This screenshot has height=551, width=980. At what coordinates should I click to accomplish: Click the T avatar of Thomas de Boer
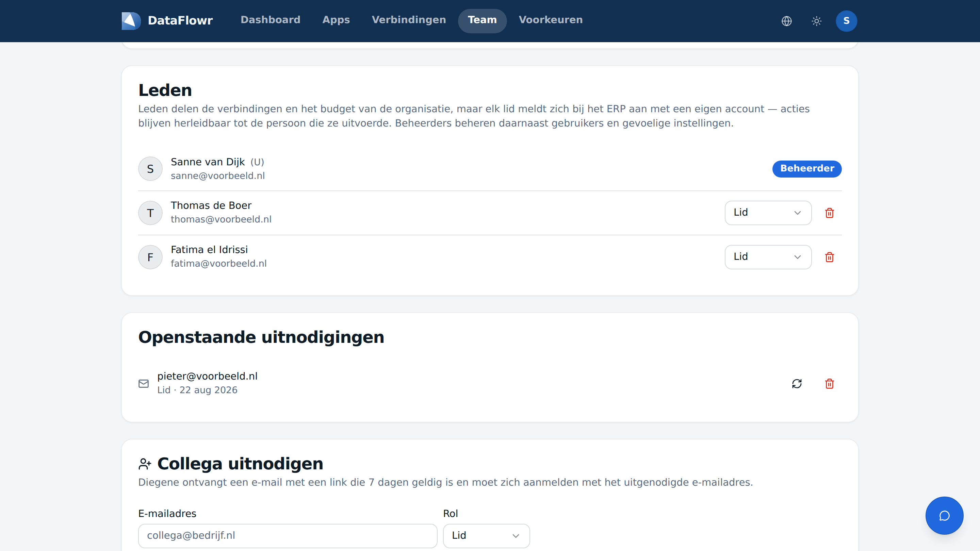pos(150,213)
